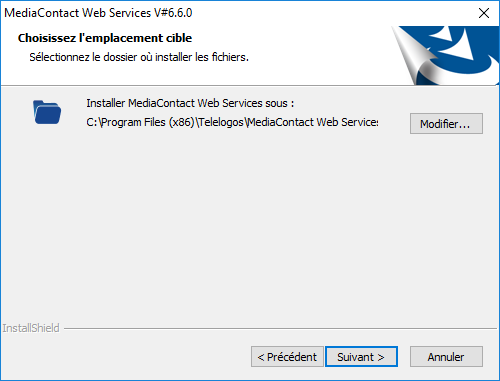Image resolution: width=500 pixels, height=381 pixels.
Task: Click the 'Sélectionnez le dossier' instruction text
Action: tap(139, 57)
